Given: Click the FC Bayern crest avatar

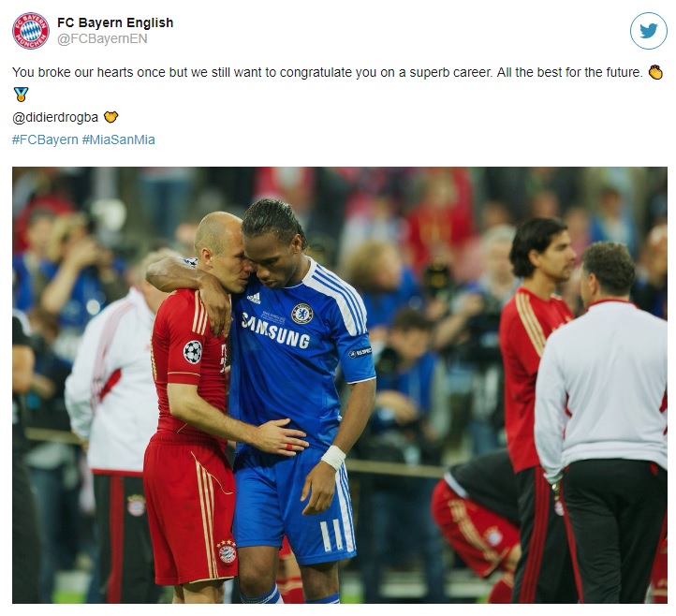Looking at the screenshot, I should (x=31, y=31).
